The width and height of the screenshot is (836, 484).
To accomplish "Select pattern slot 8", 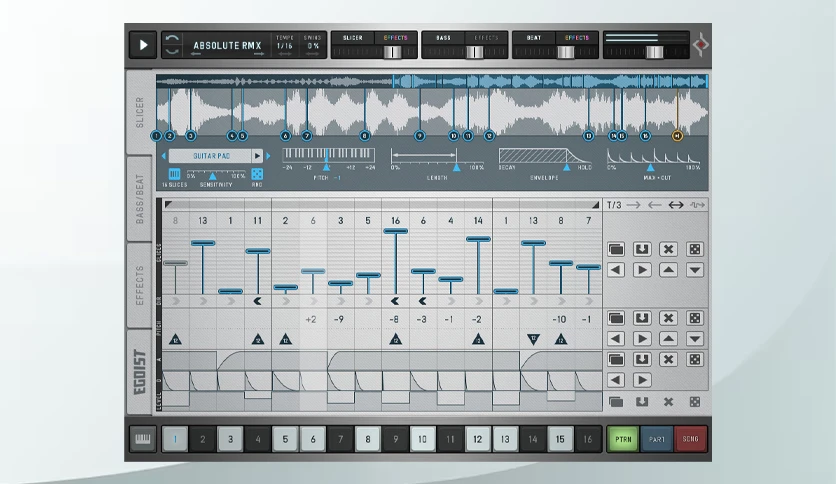I will 368,439.
